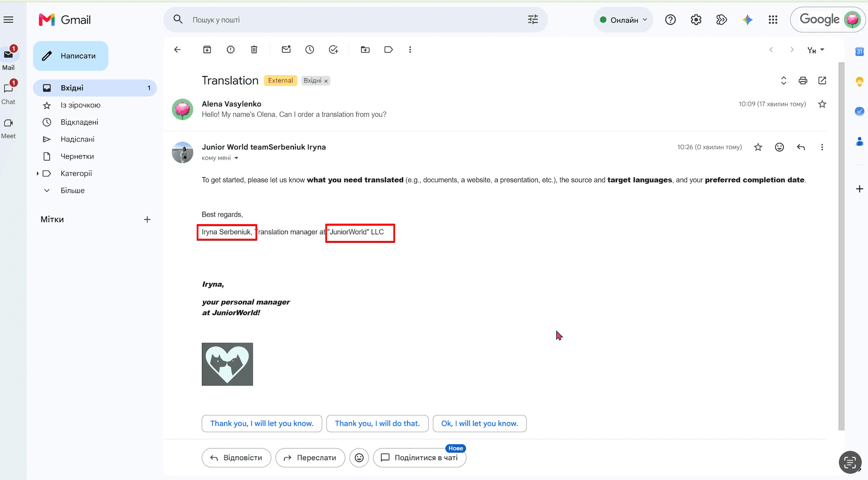Click the Відповісти reply button
The height and width of the screenshot is (480, 868).
236,458
